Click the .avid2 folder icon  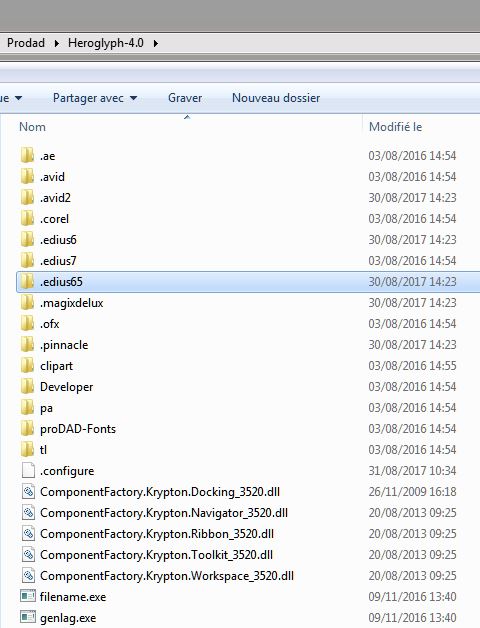(x=27, y=197)
